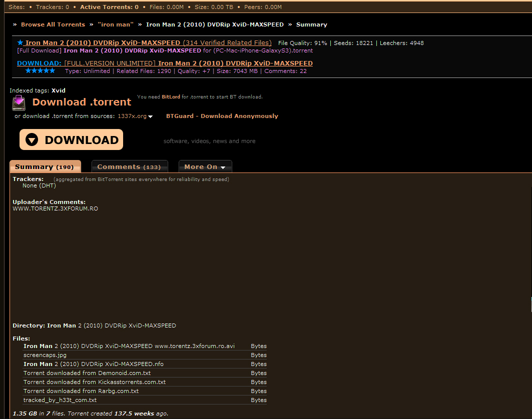
Task: Click Torrent downloaded from Kickasstorrents.com.txt row
Action: (x=145, y=382)
